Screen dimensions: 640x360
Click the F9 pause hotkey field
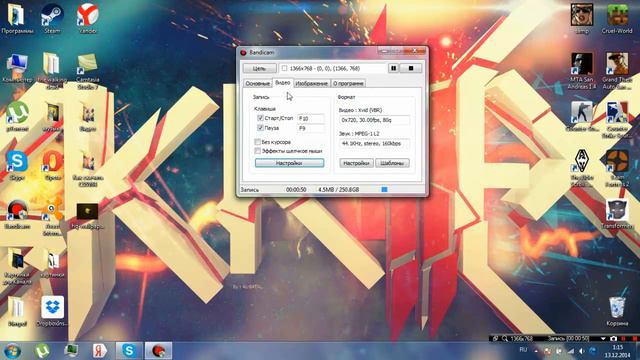tap(311, 128)
